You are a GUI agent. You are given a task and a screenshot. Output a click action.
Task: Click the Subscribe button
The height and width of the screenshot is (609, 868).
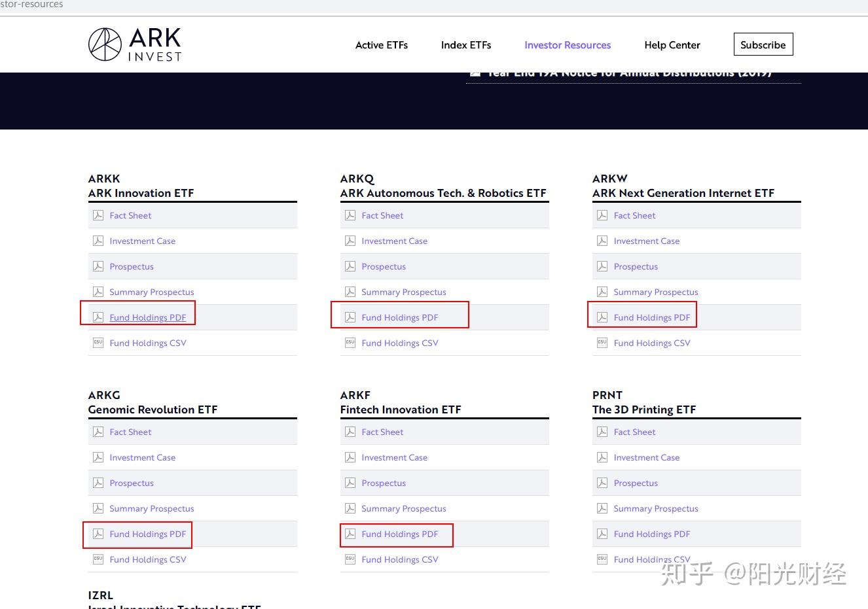coord(763,44)
